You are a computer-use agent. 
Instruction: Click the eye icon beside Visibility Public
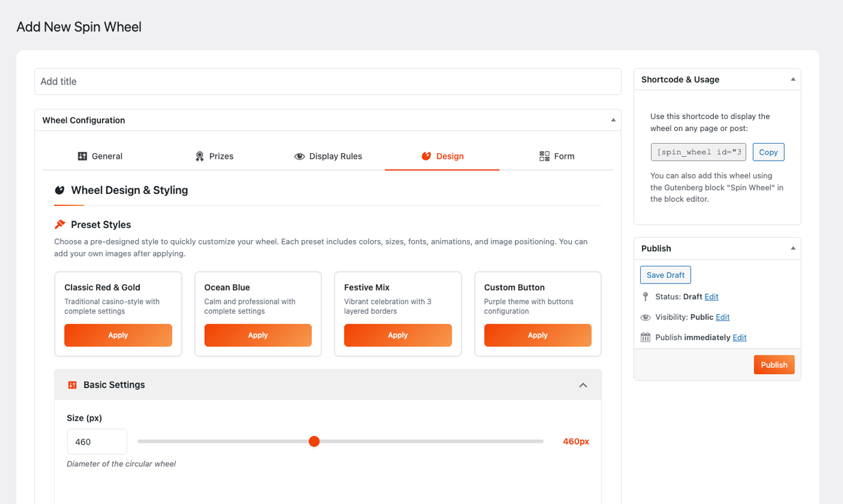[645, 317]
